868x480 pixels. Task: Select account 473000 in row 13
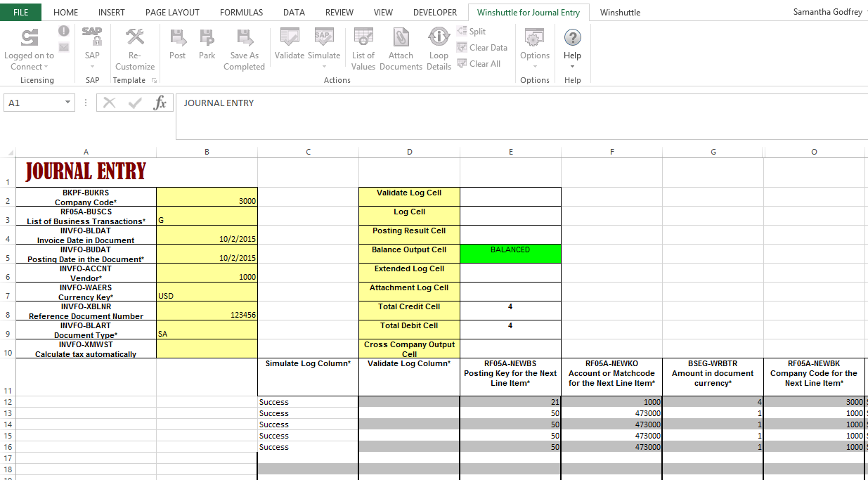pyautogui.click(x=611, y=413)
